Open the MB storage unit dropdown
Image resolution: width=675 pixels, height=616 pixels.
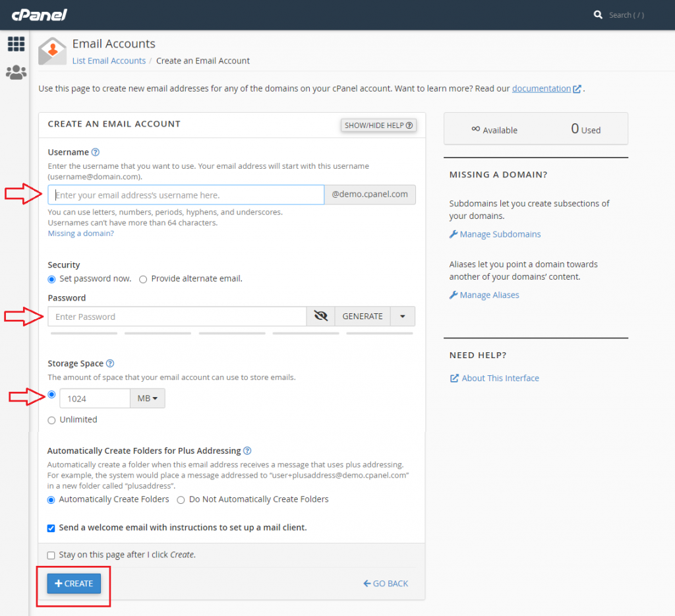147,398
